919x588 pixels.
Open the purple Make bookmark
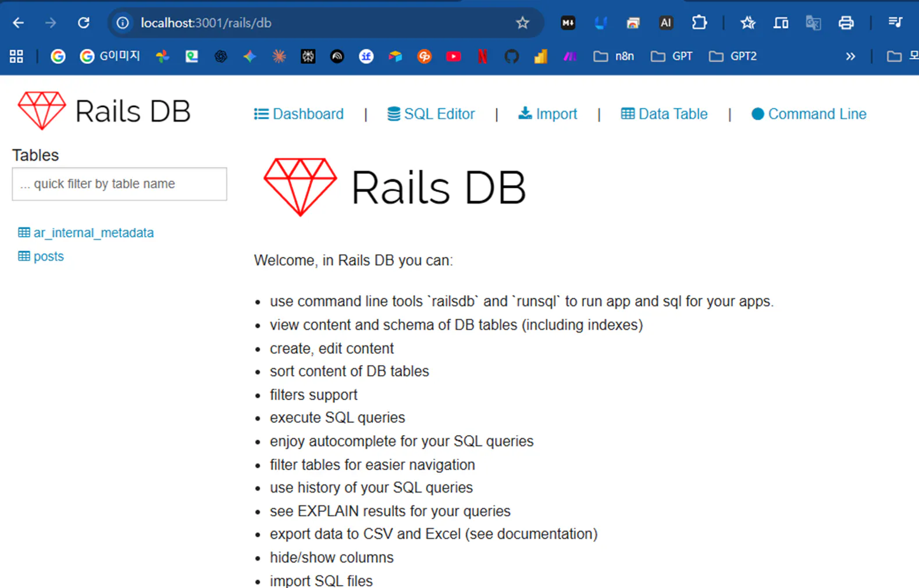[x=570, y=56]
